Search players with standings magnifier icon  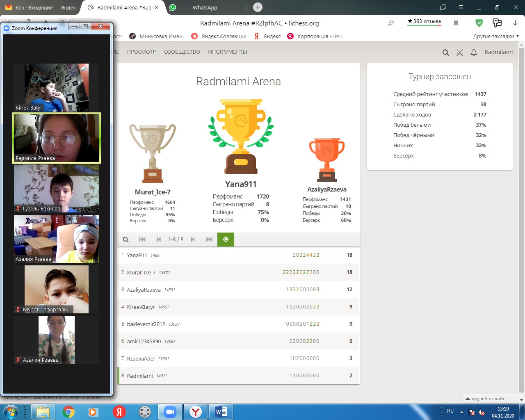(x=126, y=240)
